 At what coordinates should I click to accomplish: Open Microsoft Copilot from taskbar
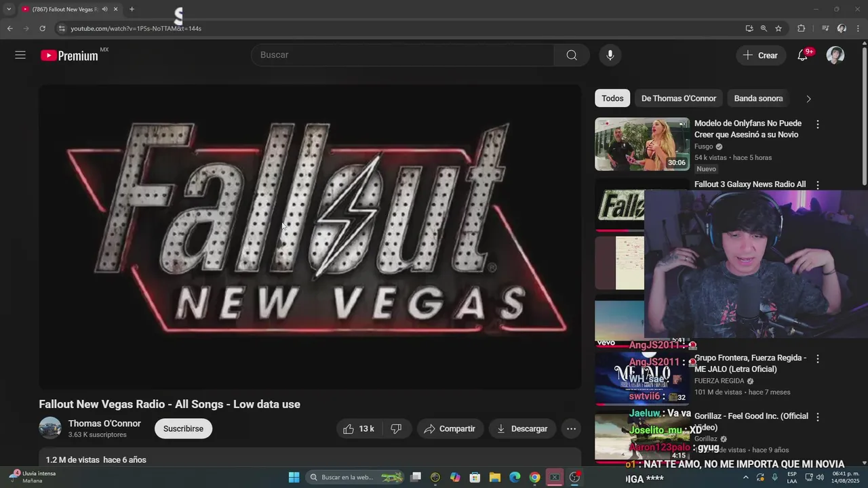(455, 477)
